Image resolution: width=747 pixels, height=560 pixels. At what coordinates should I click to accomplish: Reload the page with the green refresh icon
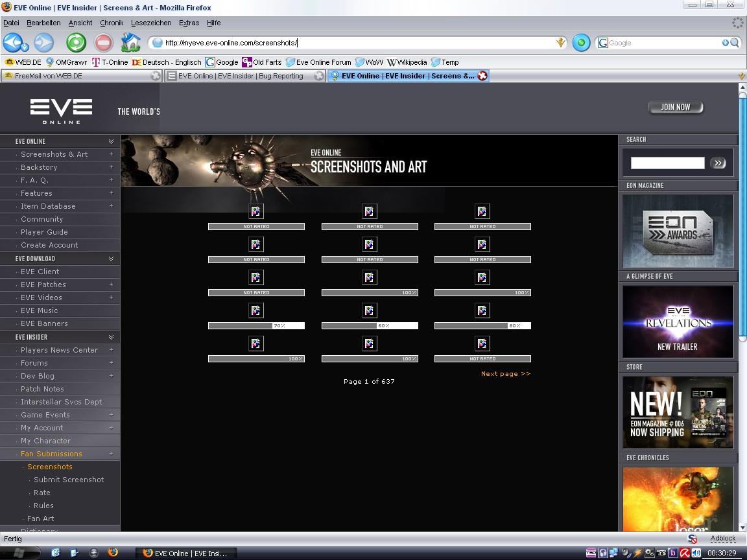77,43
